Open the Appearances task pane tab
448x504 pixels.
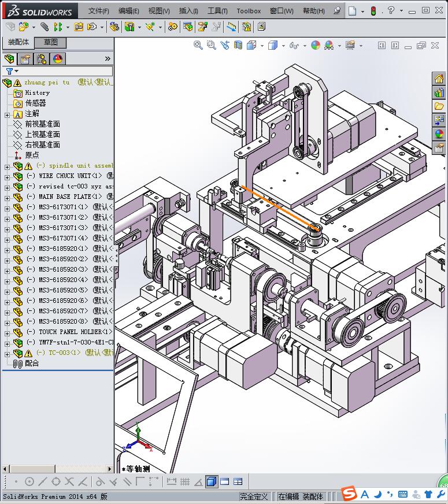click(x=439, y=134)
